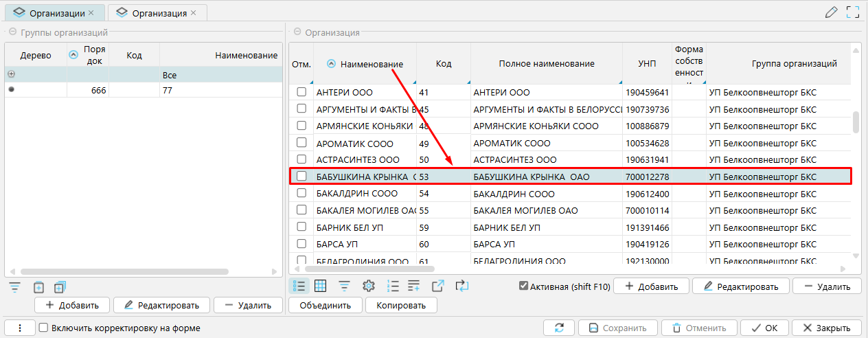Click filter icon in Организация toolbar
868x338 pixels.
(x=344, y=286)
